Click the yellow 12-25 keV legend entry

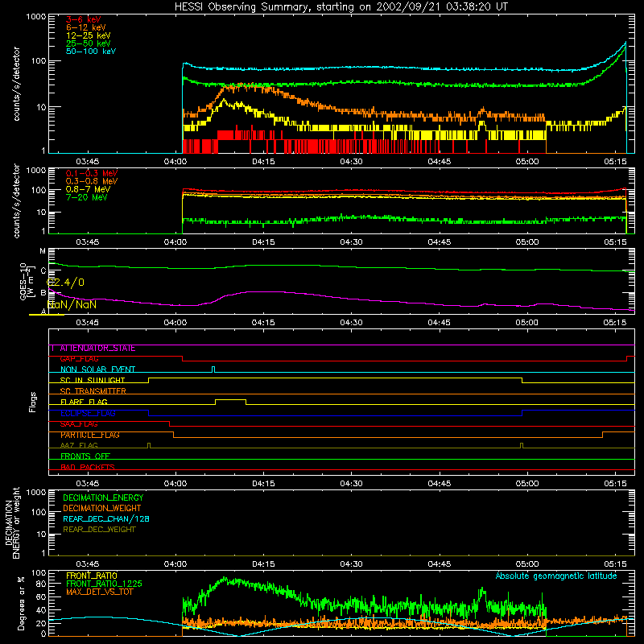tap(89, 35)
